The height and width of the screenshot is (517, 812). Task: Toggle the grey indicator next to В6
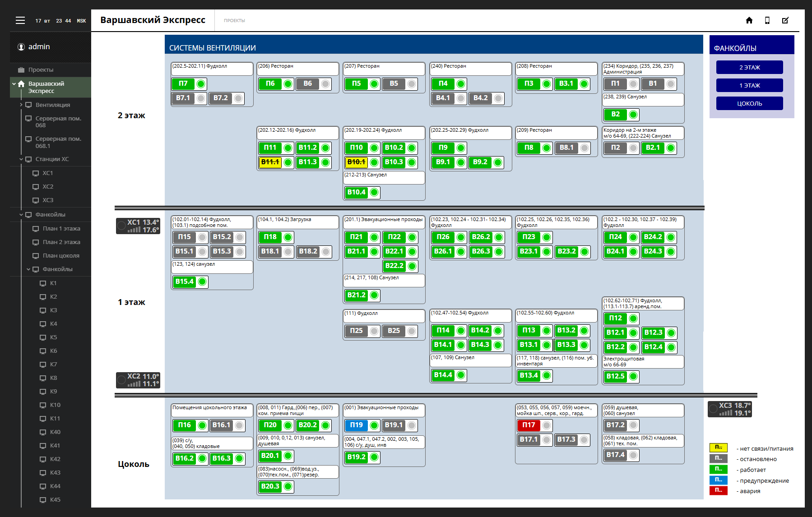[325, 84]
